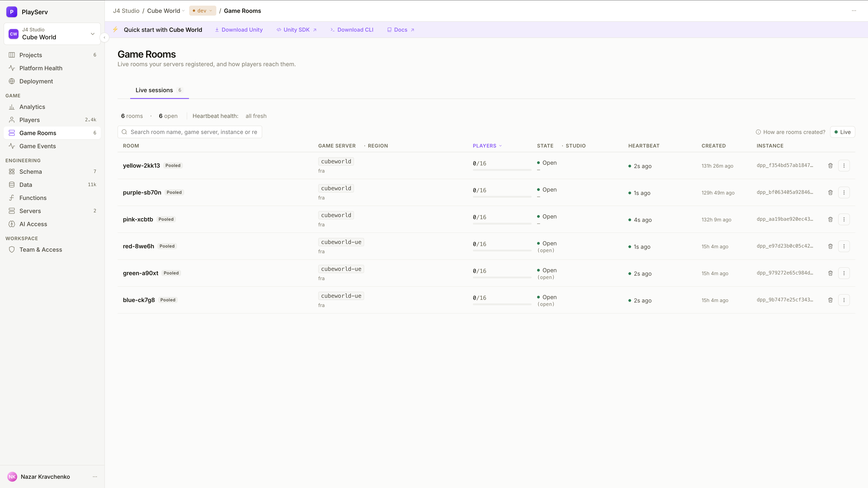Open the Docs link
The height and width of the screenshot is (488, 868).
point(401,30)
